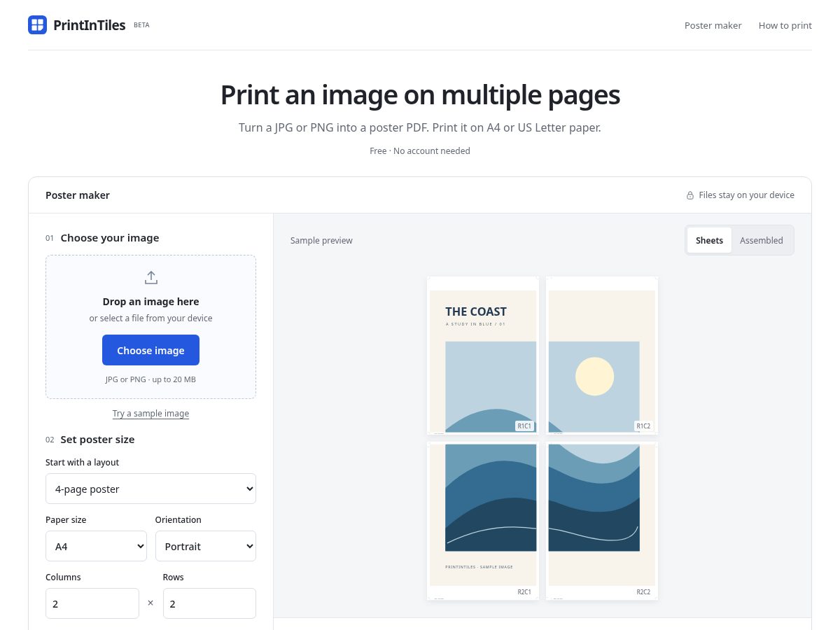Click the Choose image button

pyautogui.click(x=150, y=350)
